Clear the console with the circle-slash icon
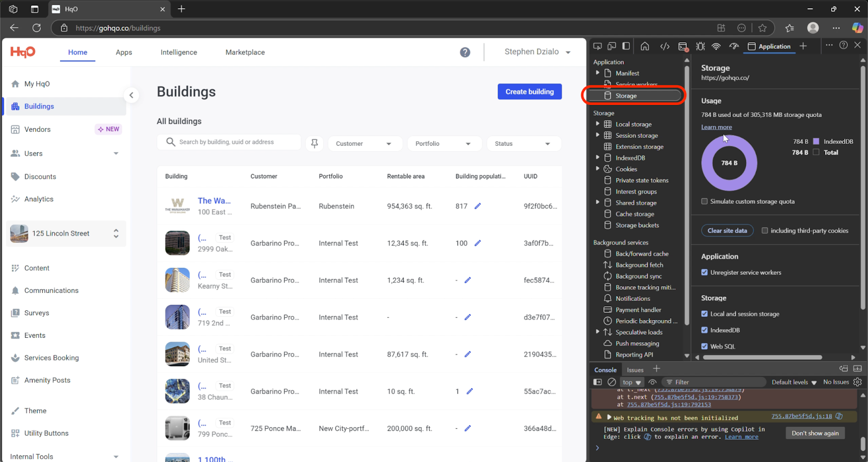 [612, 382]
